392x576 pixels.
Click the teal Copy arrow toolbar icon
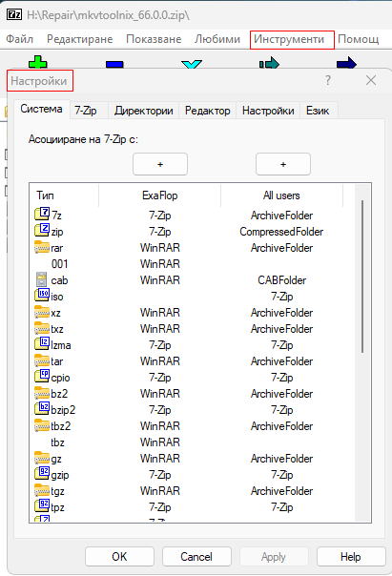click(x=269, y=63)
